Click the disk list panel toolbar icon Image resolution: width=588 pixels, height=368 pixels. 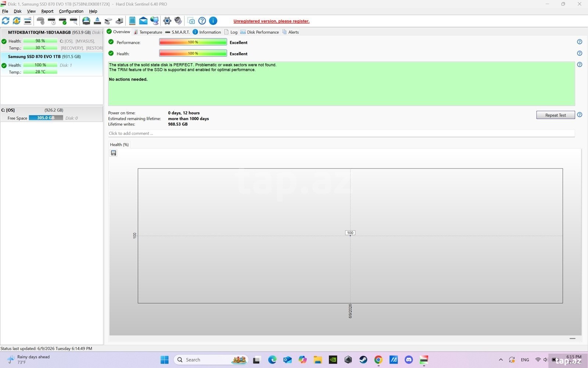[x=28, y=21]
